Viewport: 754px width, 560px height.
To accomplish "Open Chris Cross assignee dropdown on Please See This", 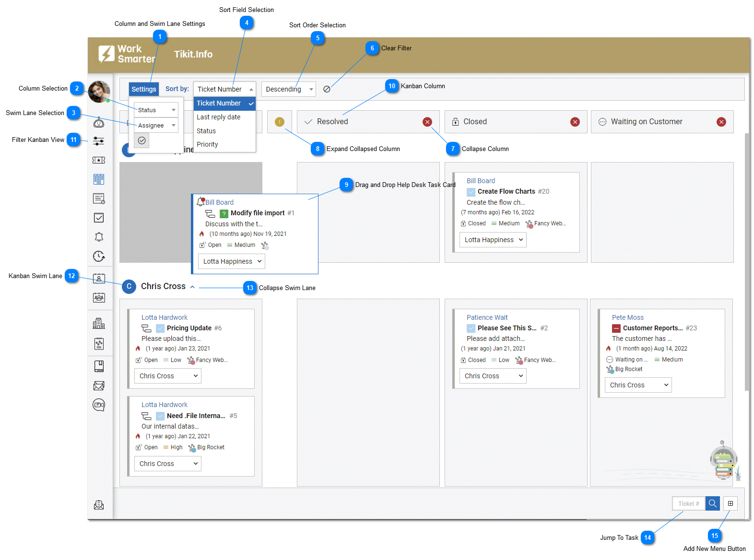I will [x=493, y=376].
